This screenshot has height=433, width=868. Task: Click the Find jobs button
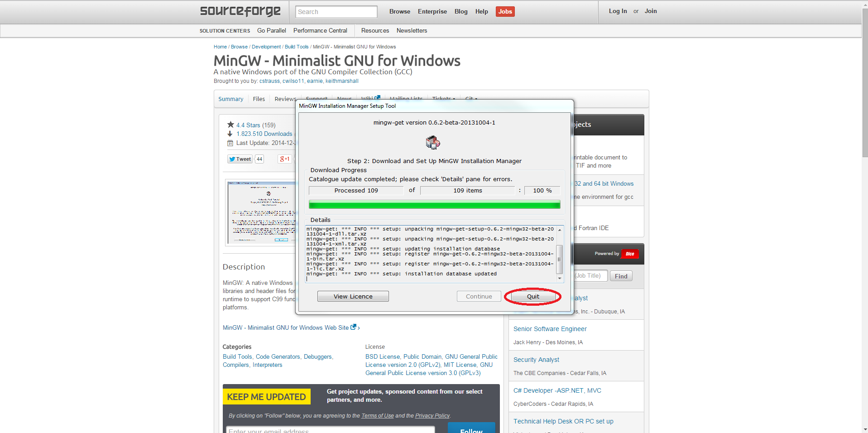(x=621, y=276)
